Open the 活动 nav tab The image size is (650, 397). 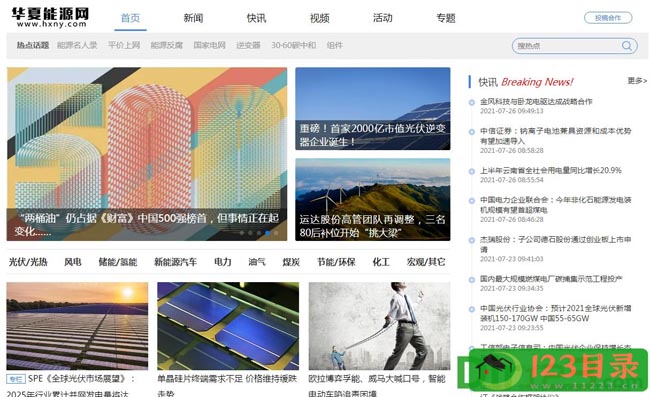click(x=383, y=18)
